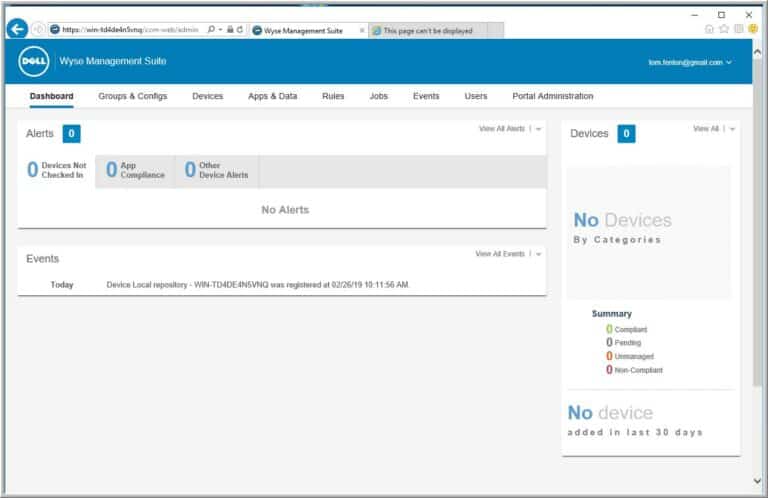Image resolution: width=768 pixels, height=498 pixels.
Task: Click the URL address field
Action: (130, 29)
